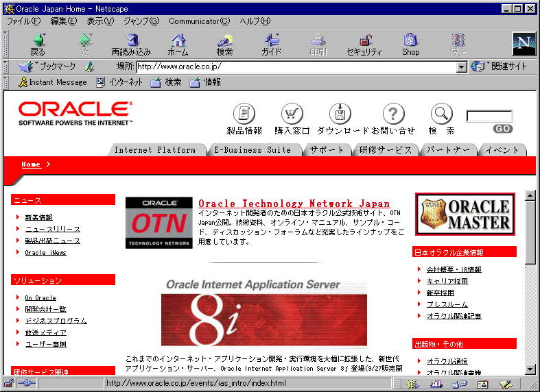540x392 pixels.
Task: Select the Internet Platform tab
Action: click(157, 150)
